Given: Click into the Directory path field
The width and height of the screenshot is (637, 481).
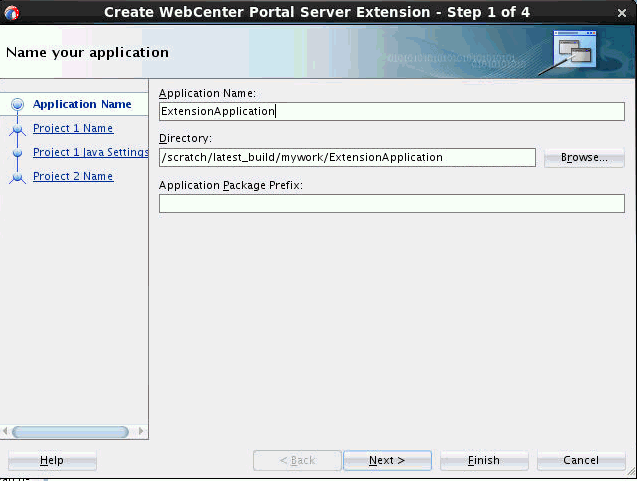Looking at the screenshot, I should (x=347, y=157).
